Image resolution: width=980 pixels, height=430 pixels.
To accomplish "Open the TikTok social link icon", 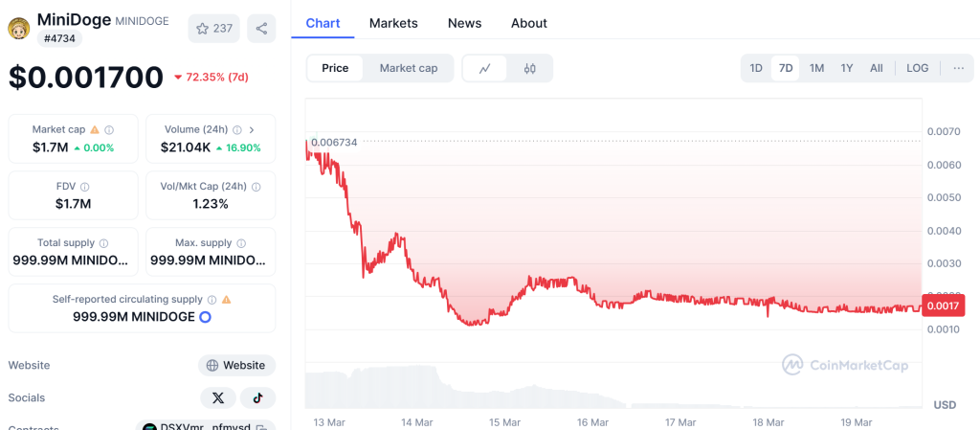I will pos(257,397).
